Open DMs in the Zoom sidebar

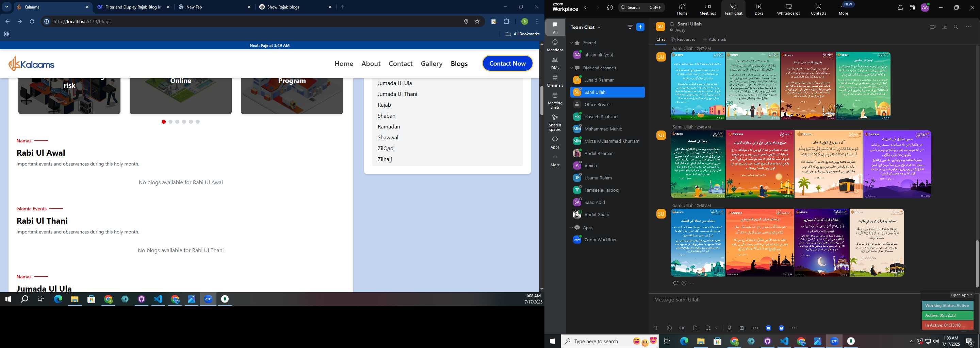tap(555, 63)
